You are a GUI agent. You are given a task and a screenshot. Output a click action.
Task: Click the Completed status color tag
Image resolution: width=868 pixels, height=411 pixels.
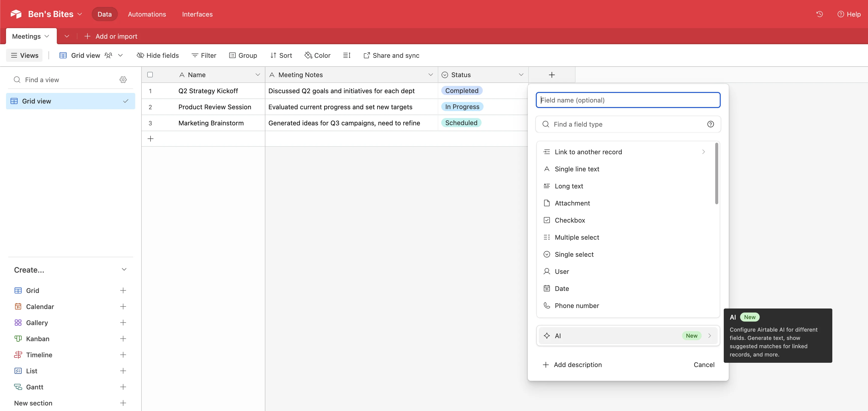coord(462,91)
